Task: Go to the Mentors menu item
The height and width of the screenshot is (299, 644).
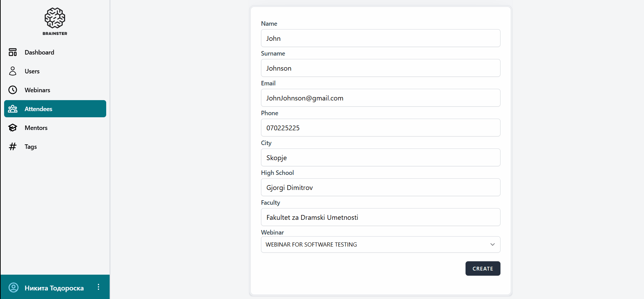Action: coord(36,128)
